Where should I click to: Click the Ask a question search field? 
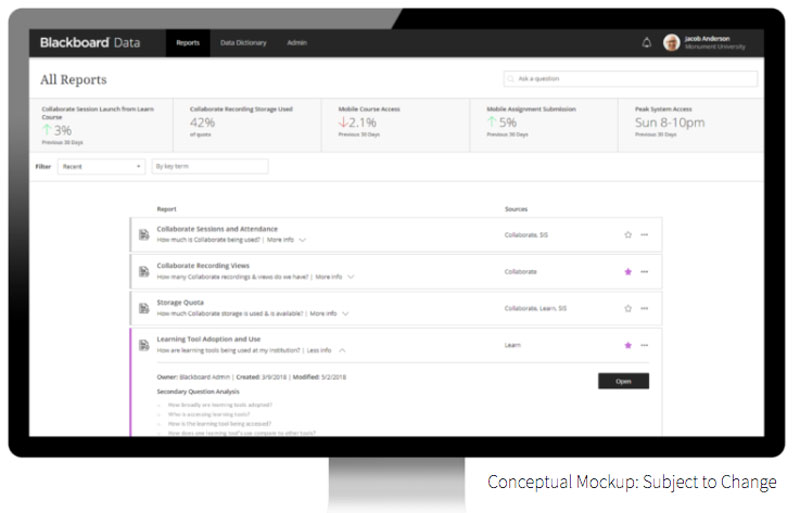click(x=631, y=79)
